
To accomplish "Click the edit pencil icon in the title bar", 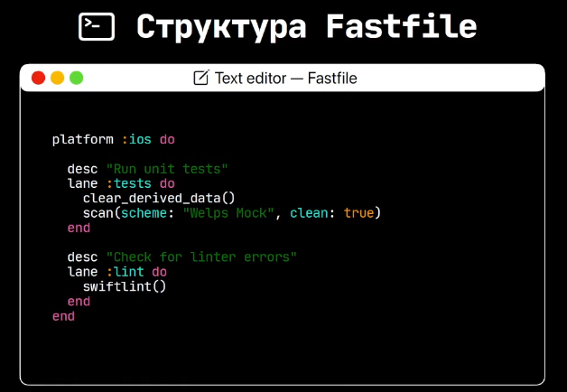I will 201,78.
